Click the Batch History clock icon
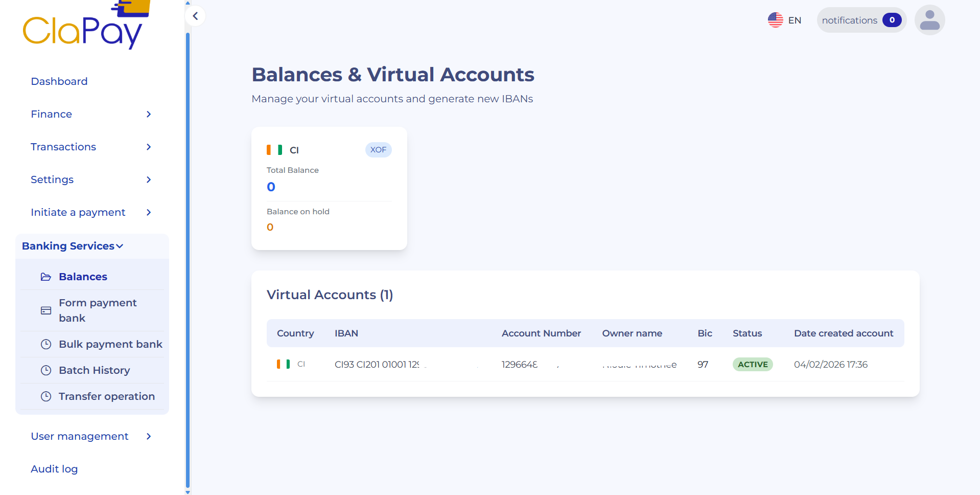The height and width of the screenshot is (495, 980). (46, 370)
